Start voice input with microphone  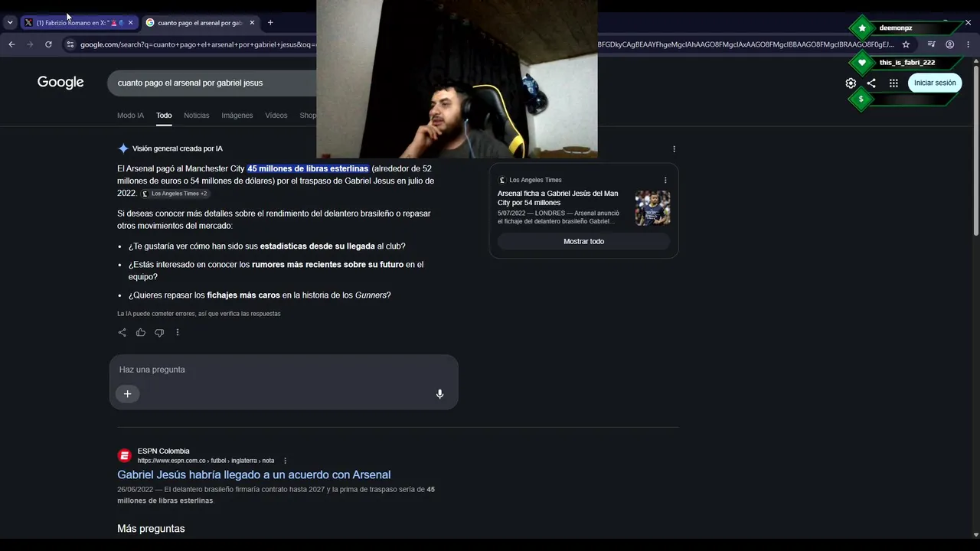(439, 394)
